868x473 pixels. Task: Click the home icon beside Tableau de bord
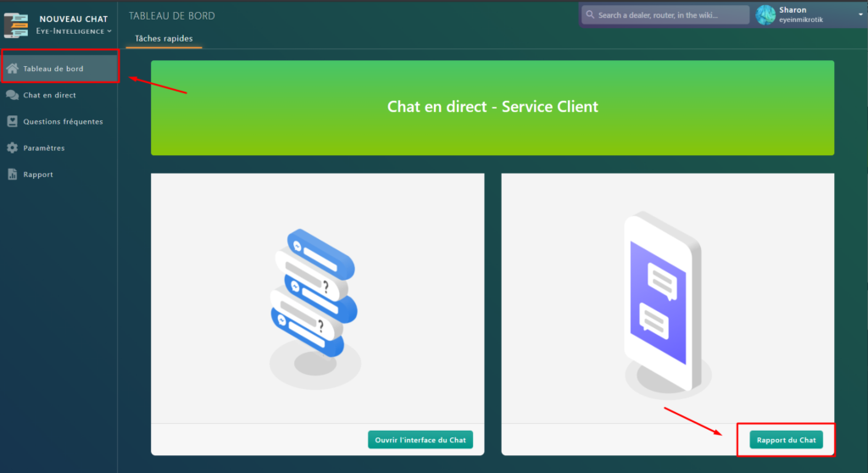[x=13, y=69]
